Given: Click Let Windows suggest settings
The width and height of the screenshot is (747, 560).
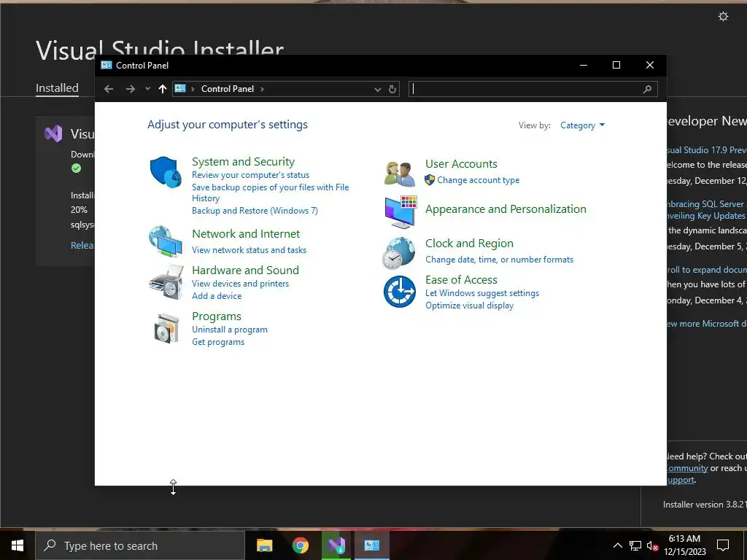Looking at the screenshot, I should coord(482,293).
